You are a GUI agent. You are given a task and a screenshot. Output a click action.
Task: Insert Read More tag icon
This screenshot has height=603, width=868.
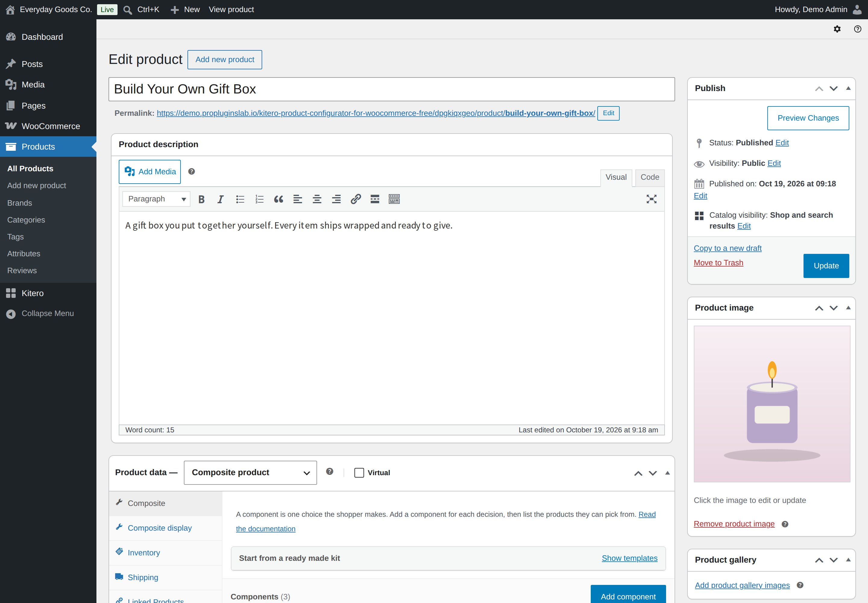point(375,199)
